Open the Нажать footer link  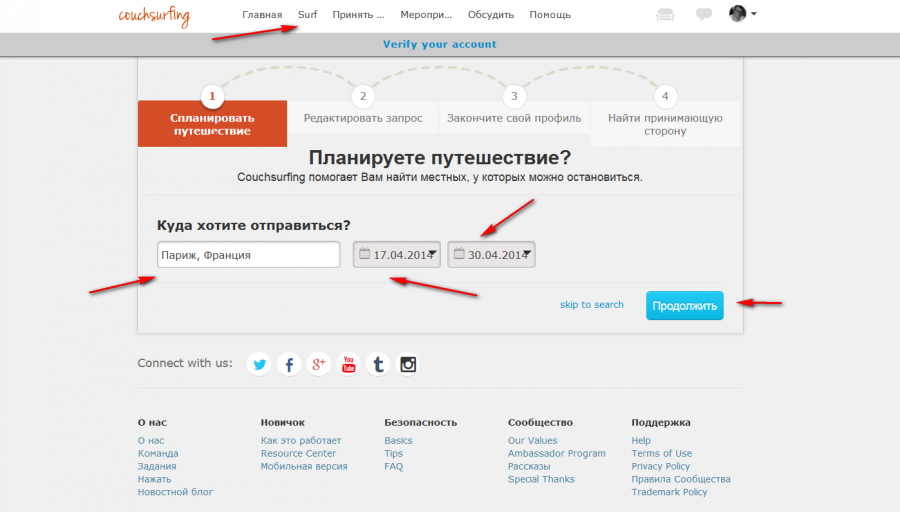[x=154, y=479]
